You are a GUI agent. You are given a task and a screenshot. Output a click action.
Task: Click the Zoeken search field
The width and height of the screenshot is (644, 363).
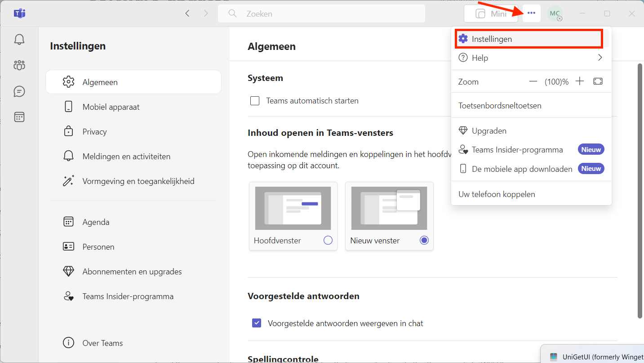click(321, 13)
